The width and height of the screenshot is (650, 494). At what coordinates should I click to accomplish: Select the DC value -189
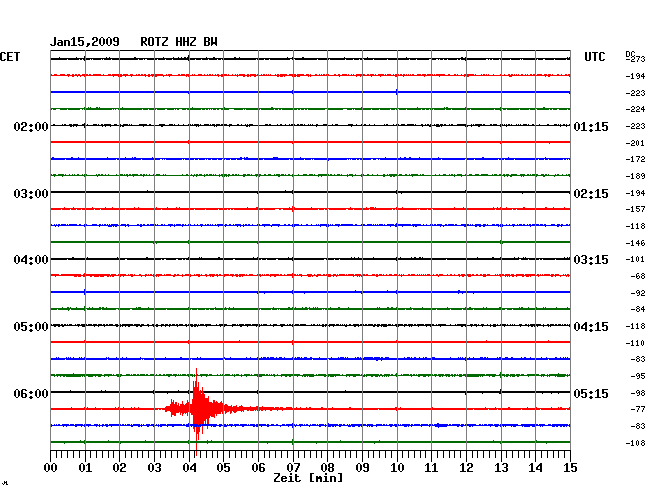click(635, 176)
